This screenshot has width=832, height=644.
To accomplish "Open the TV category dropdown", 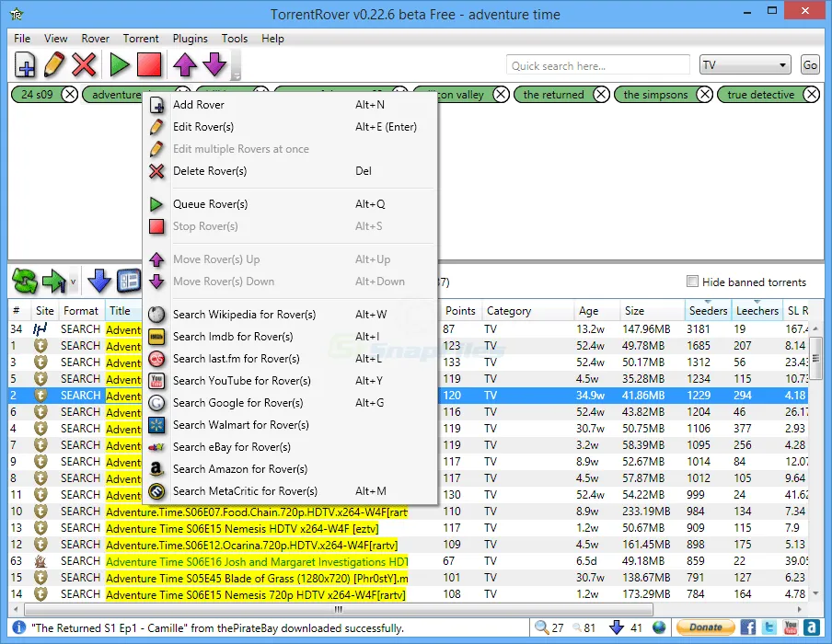I will [745, 64].
